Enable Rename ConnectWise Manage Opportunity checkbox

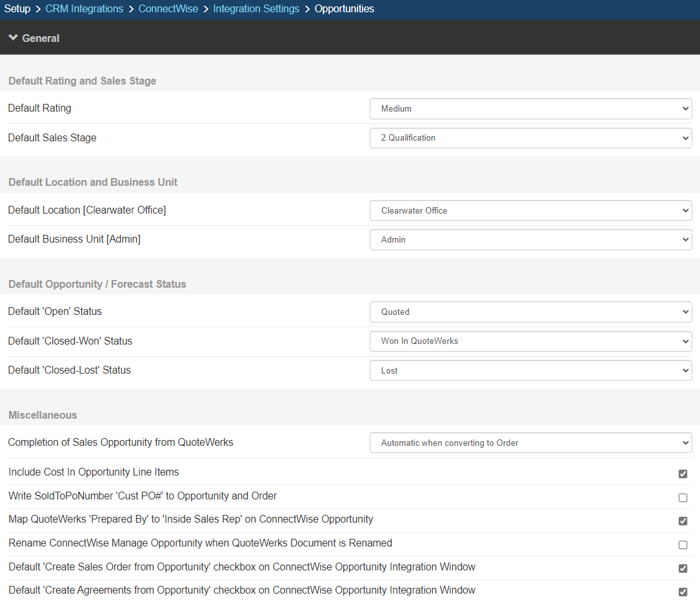(x=683, y=545)
